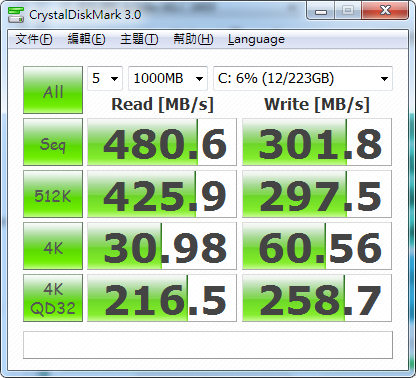This screenshot has height=378, width=416.
Task: Click 4K read result 30.98
Action: (162, 246)
